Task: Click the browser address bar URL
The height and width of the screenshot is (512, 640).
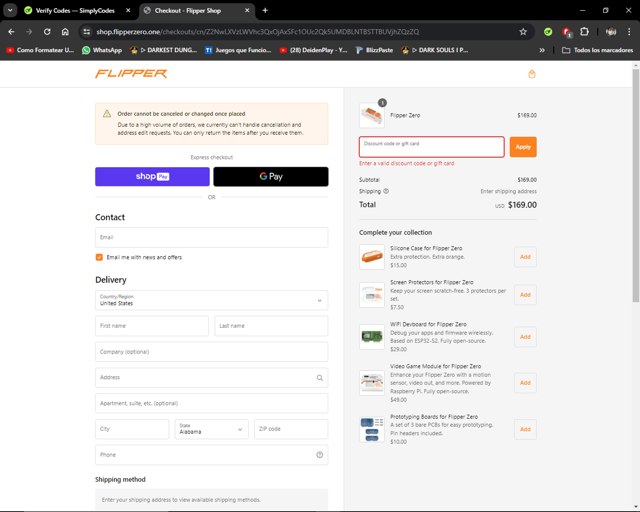Action: coord(258,31)
